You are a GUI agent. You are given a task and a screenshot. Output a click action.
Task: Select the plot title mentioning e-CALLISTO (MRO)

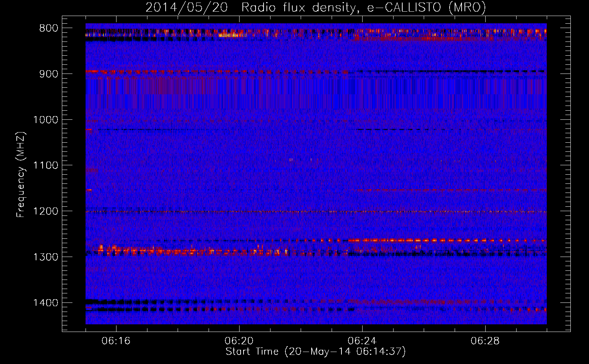[316, 7]
